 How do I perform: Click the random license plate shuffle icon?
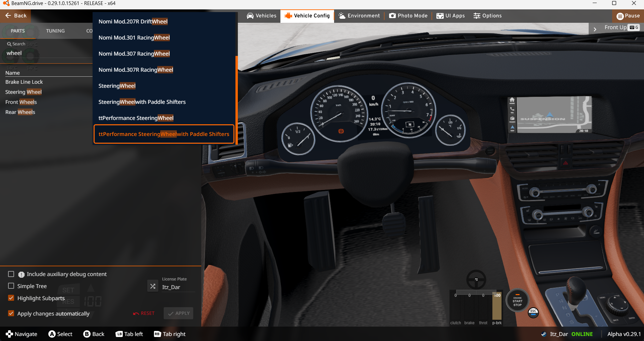pyautogui.click(x=153, y=286)
